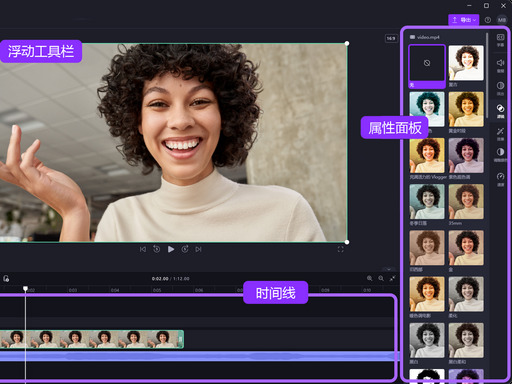Screen dimensions: 512x384
Task: Rewind five seconds in the preview
Action: (x=156, y=249)
